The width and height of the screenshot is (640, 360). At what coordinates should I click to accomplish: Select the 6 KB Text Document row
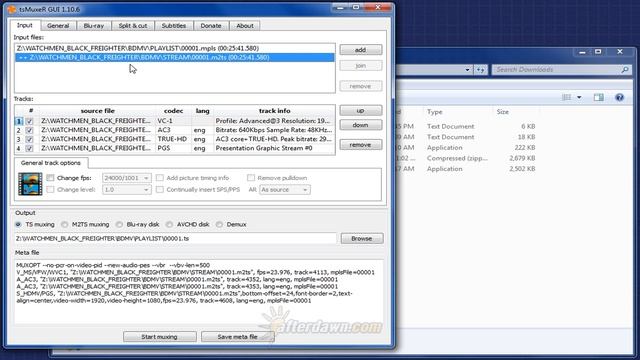click(x=467, y=126)
